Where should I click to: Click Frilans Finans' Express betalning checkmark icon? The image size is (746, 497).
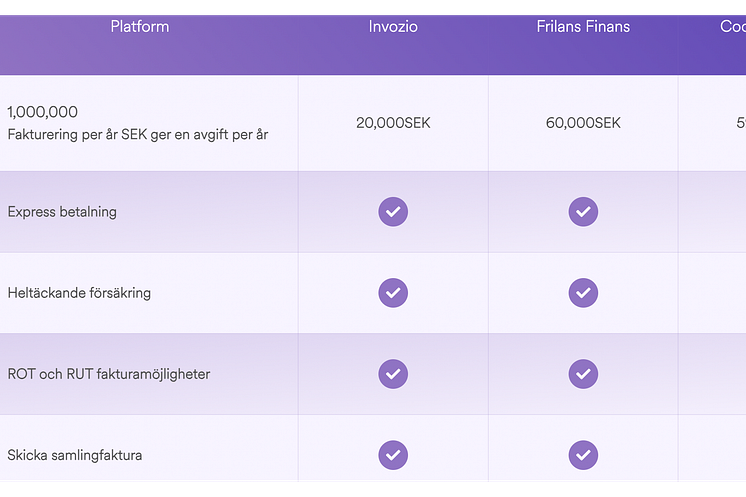[583, 212]
